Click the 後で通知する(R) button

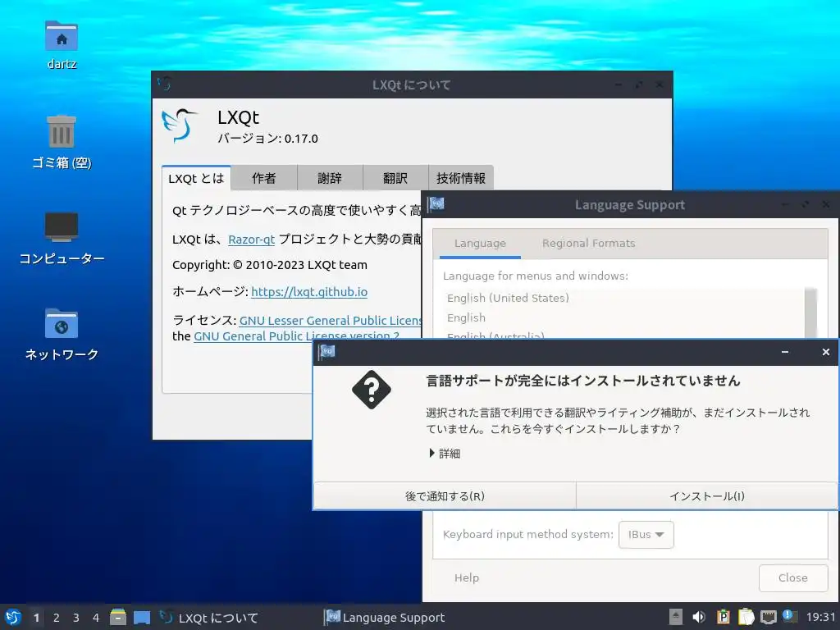(x=445, y=496)
